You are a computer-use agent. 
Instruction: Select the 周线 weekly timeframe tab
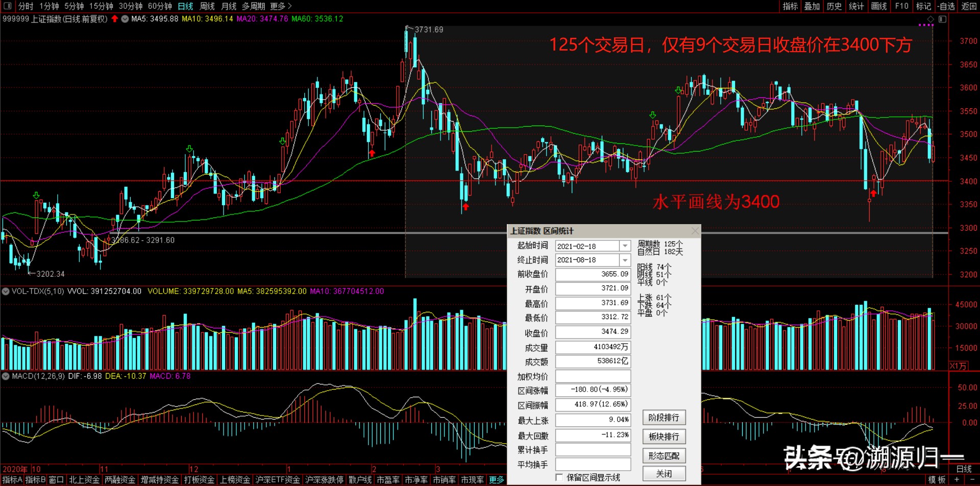point(207,6)
